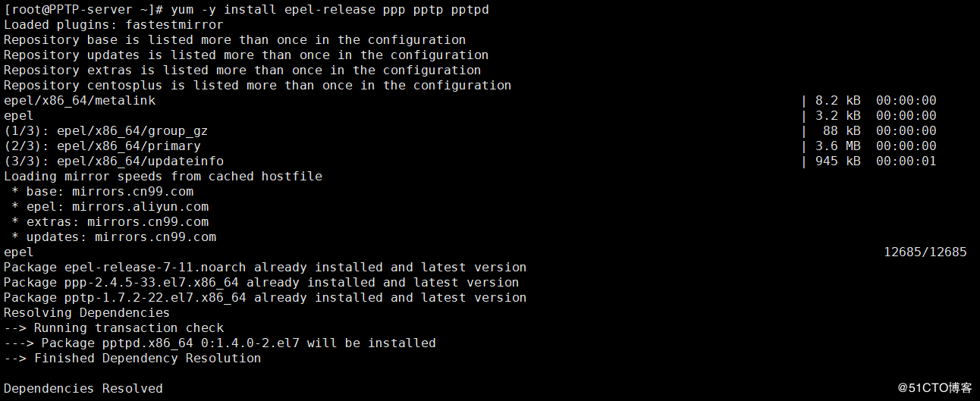Click the pptpd.x86_64 will be installed line
Image resolution: width=980 pixels, height=401 pixels.
(x=219, y=343)
